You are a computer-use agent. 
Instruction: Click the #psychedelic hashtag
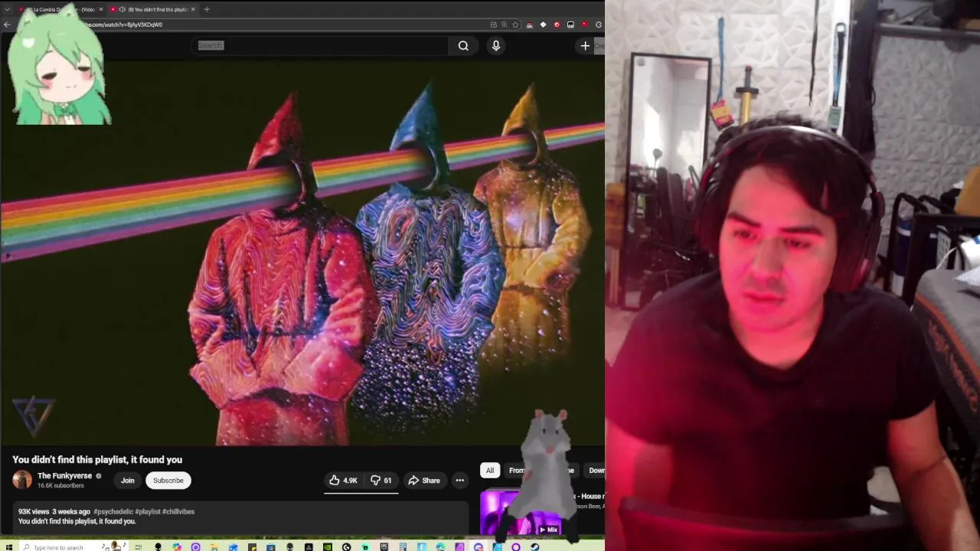[113, 511]
